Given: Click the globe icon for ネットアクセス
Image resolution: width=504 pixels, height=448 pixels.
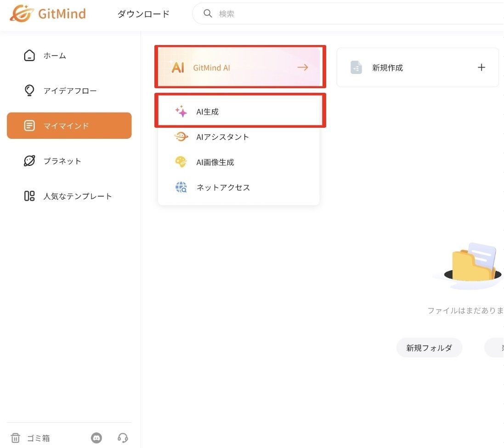Looking at the screenshot, I should [181, 187].
